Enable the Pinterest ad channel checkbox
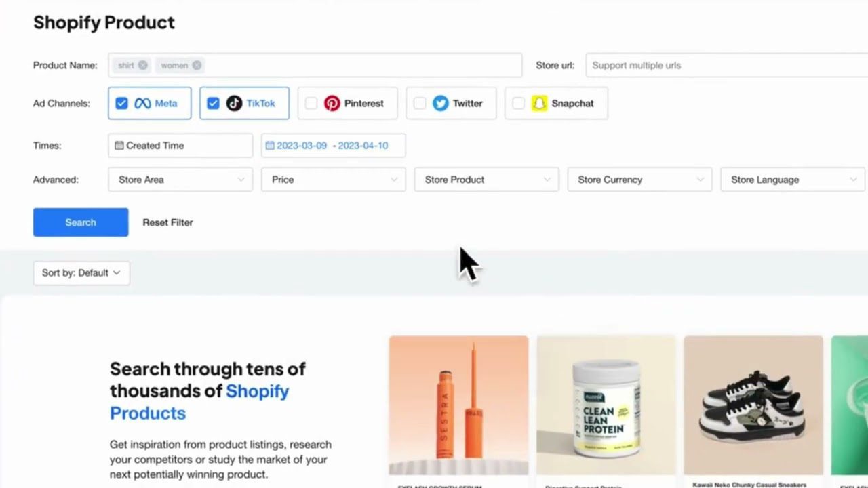 (x=311, y=104)
